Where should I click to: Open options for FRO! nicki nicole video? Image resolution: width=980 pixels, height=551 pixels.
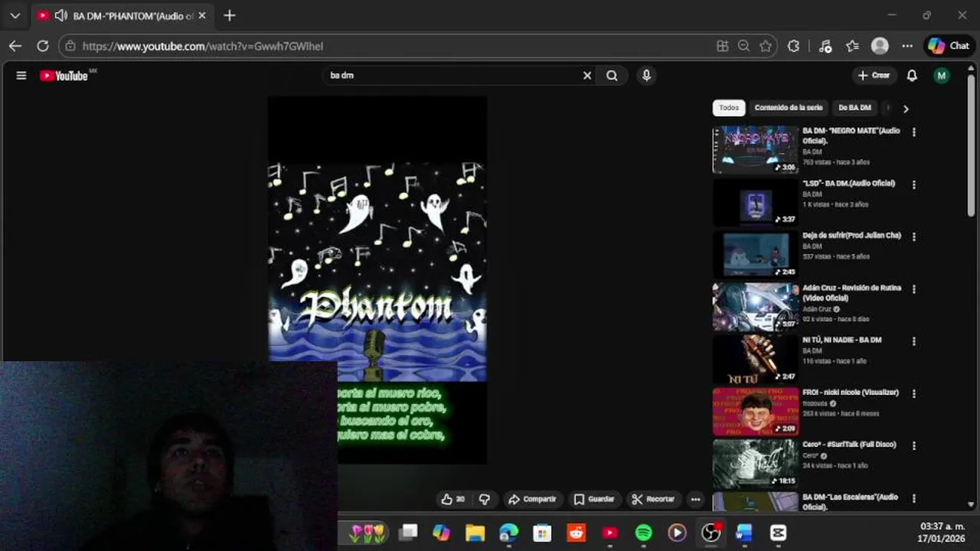tap(913, 393)
